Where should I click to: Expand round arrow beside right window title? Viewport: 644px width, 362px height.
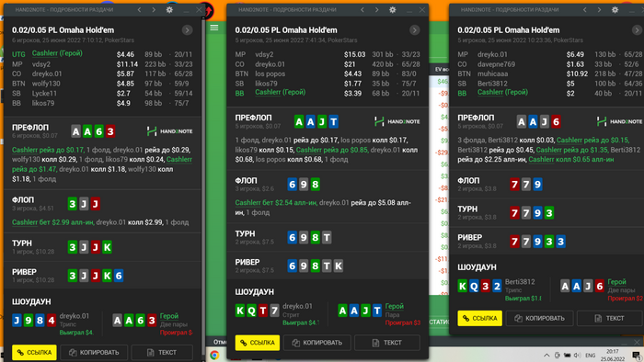pos(637,30)
